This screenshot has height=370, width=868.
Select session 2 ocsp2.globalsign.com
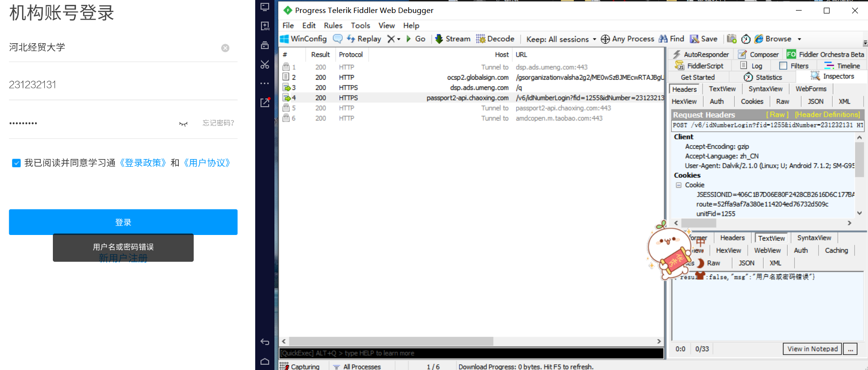[x=471, y=77]
